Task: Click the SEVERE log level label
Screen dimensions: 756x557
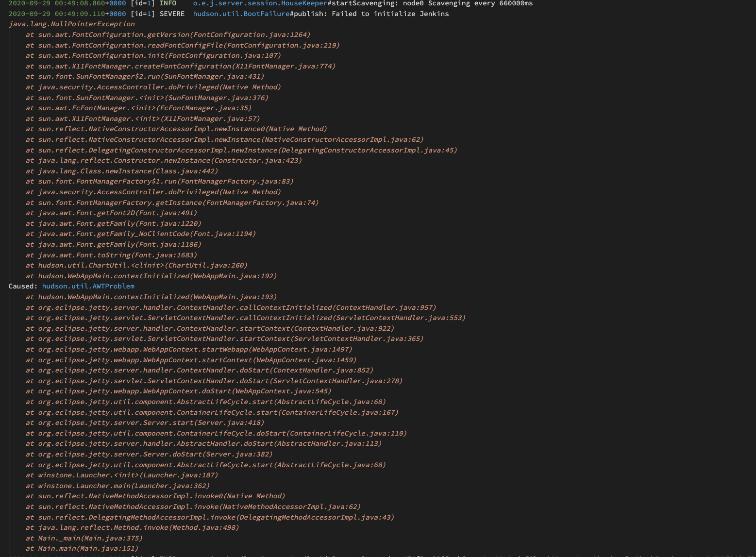Action: [x=172, y=14]
